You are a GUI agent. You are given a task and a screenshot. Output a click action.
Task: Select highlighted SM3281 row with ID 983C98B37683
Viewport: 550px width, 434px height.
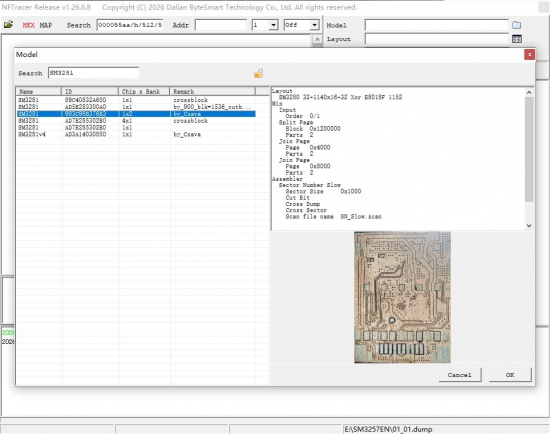(136, 114)
